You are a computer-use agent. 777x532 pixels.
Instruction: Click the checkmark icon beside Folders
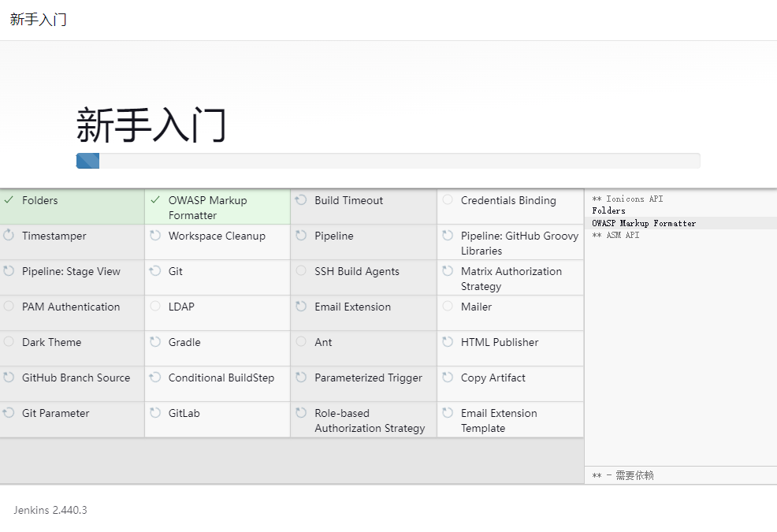(x=9, y=200)
